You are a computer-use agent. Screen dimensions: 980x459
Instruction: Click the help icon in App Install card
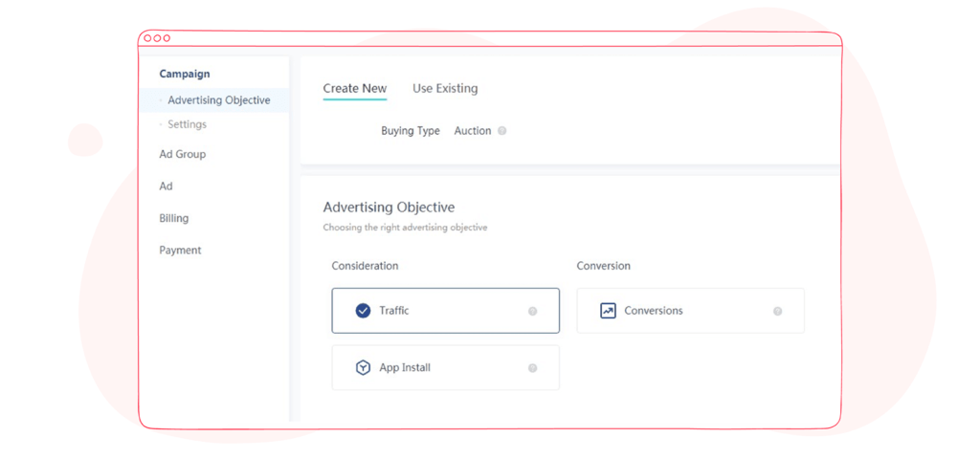532,368
